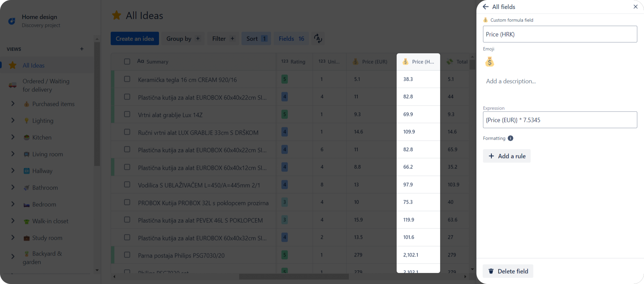Click the star icon beside All Ideas title
Viewport: 644px width, 284px height.
point(116,15)
